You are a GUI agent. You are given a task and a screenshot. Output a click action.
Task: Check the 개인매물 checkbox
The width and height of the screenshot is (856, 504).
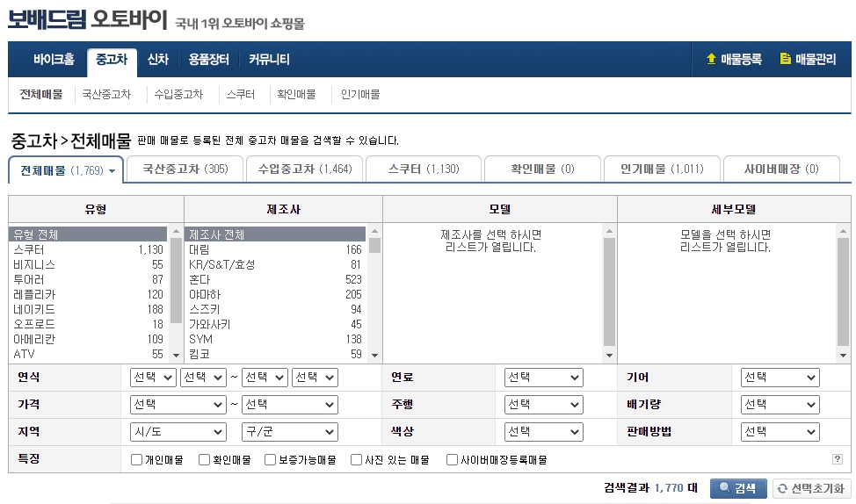[x=136, y=460]
